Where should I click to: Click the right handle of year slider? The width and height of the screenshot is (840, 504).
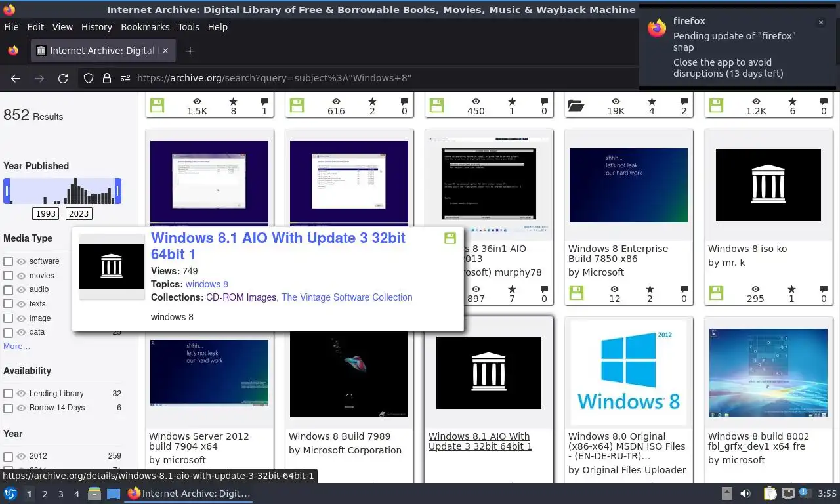pyautogui.click(x=118, y=191)
